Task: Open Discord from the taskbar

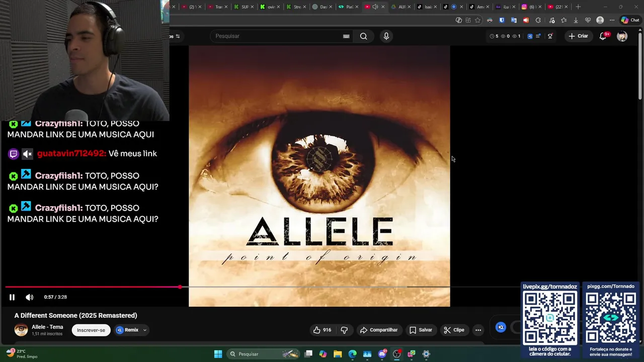Action: point(382,354)
